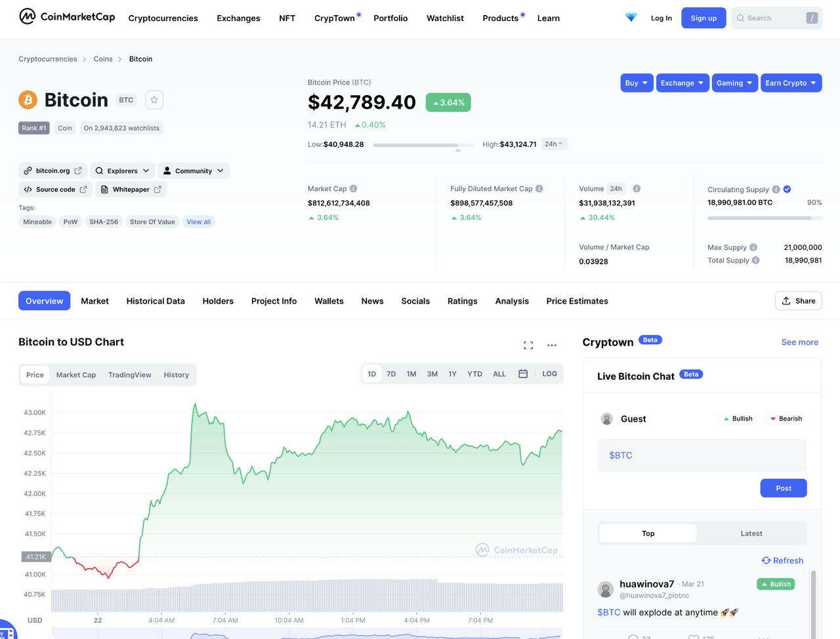The width and height of the screenshot is (840, 639).
Task: Open Total Supply info icon
Action: 756,260
